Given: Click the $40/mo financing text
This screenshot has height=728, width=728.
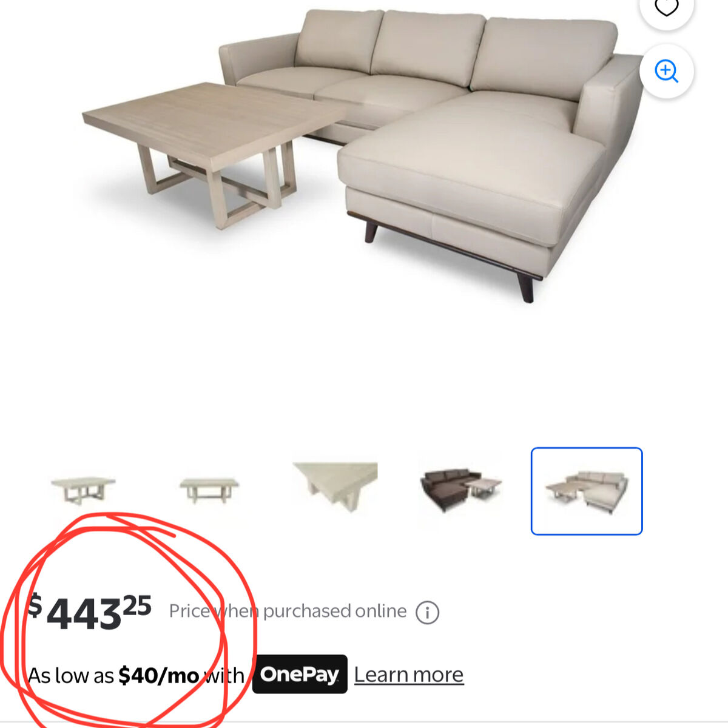Looking at the screenshot, I should pyautogui.click(x=159, y=675).
